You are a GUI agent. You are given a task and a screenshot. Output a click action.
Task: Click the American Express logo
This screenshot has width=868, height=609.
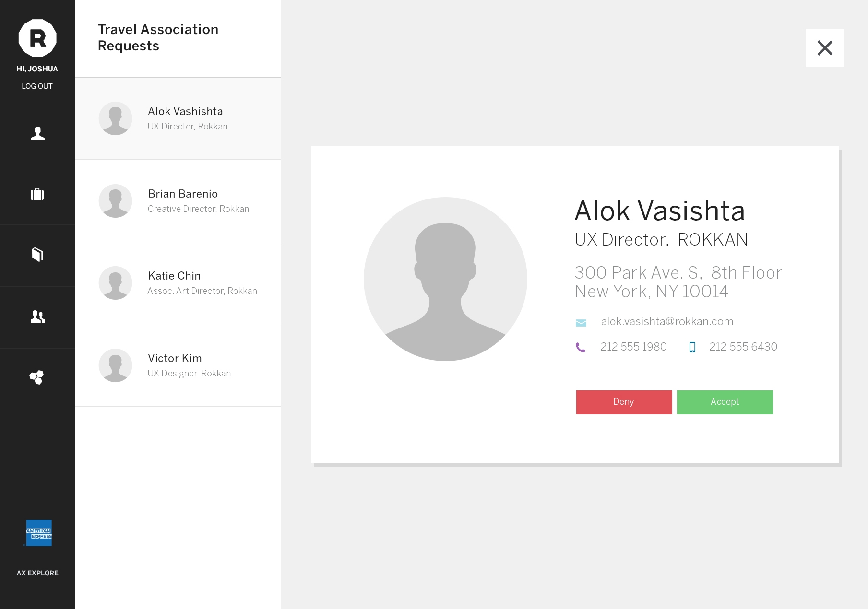pos(39,533)
